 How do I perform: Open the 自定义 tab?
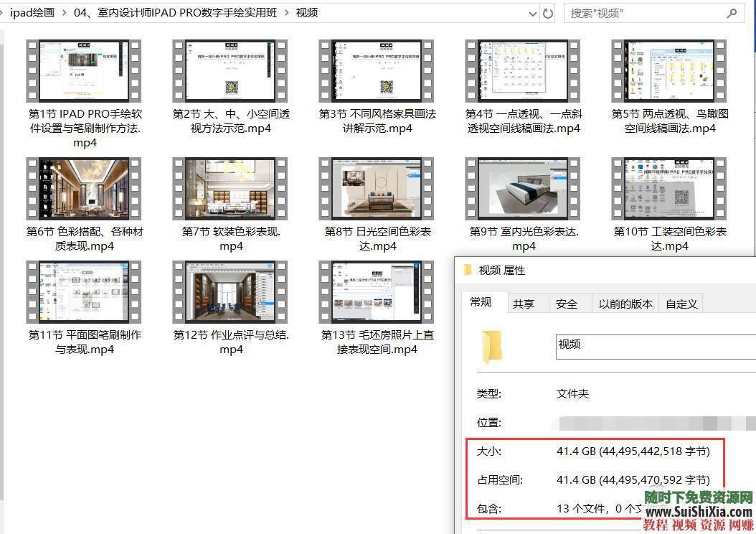click(x=681, y=303)
